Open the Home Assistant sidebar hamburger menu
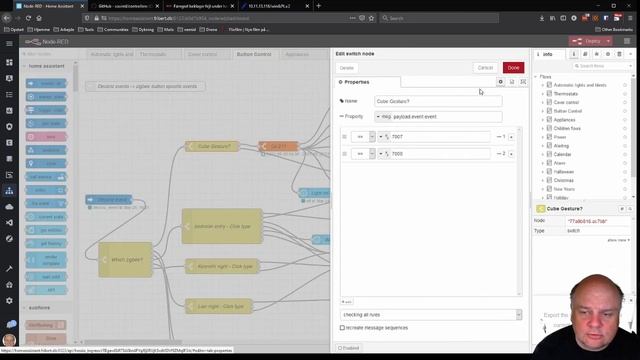Screen dimensions: 640x360 (9, 44)
